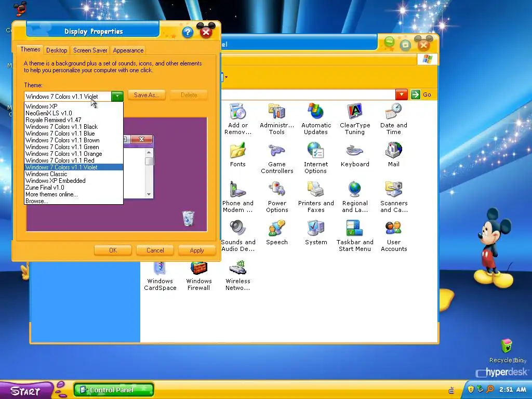The height and width of the screenshot is (399, 532).
Task: Open Game Controllers icon
Action: [x=277, y=151]
